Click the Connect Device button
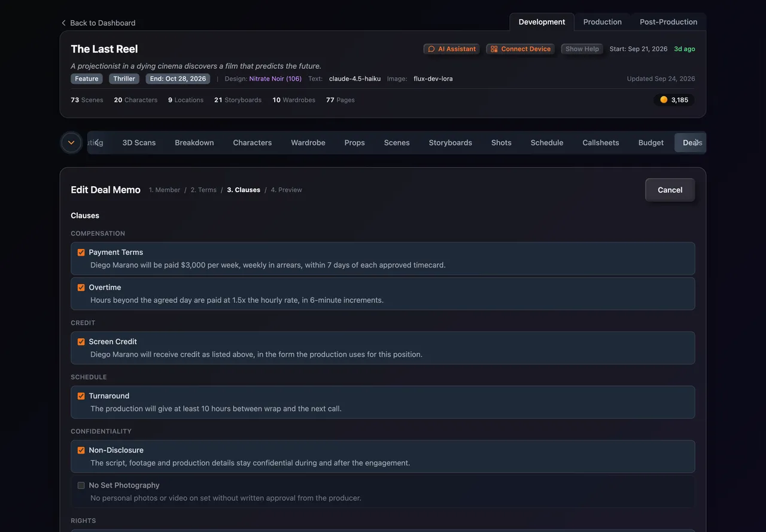The image size is (766, 532). click(520, 49)
